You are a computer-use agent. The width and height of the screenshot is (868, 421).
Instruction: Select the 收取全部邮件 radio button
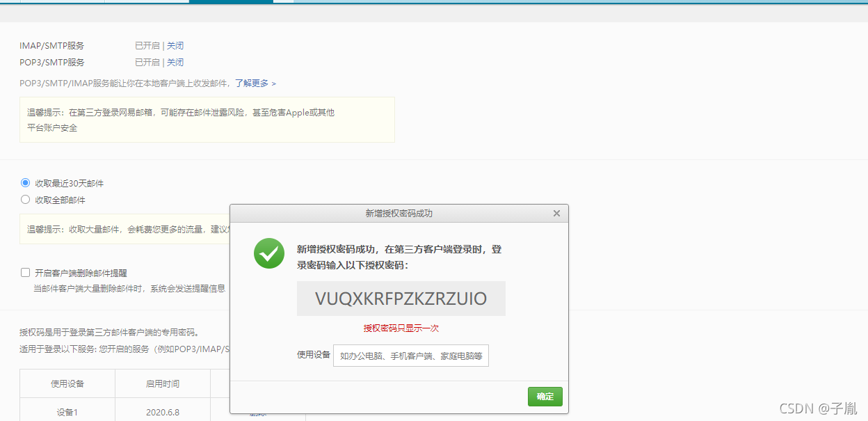[x=26, y=200]
